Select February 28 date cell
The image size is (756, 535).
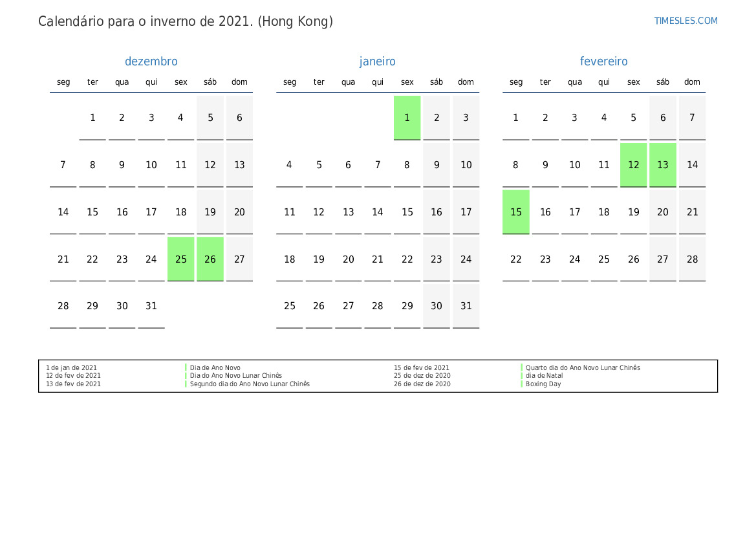click(x=692, y=259)
